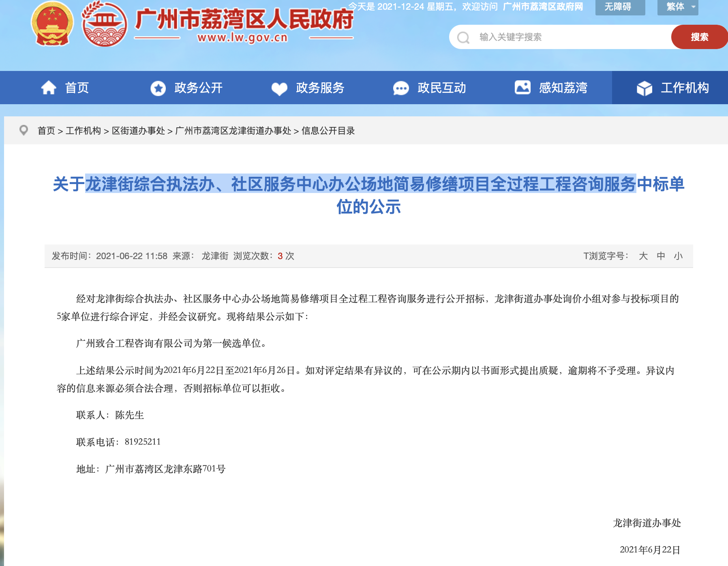728x566 pixels.
Task: Select the 工作机构 menu tab
Action: tap(685, 88)
